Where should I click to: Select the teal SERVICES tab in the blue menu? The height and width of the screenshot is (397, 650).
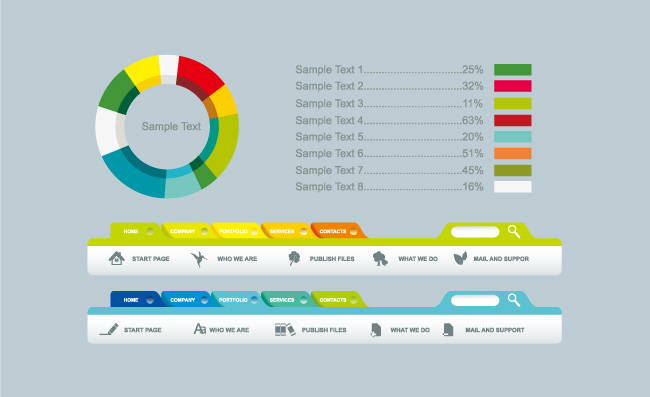(x=286, y=299)
